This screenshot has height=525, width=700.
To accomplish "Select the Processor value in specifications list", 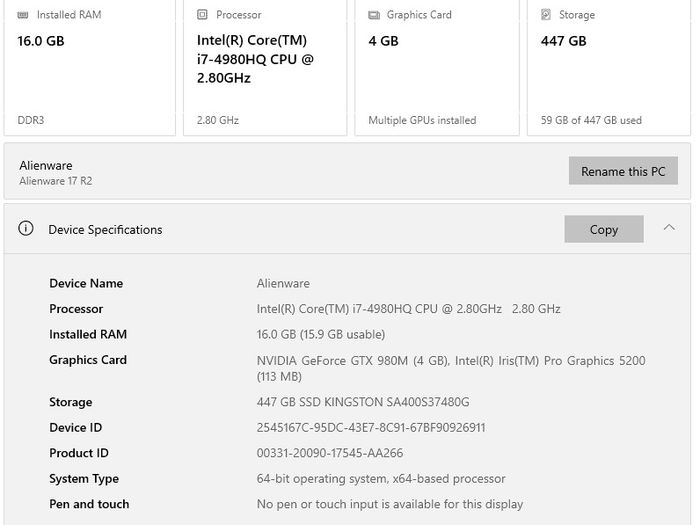I will 408,309.
